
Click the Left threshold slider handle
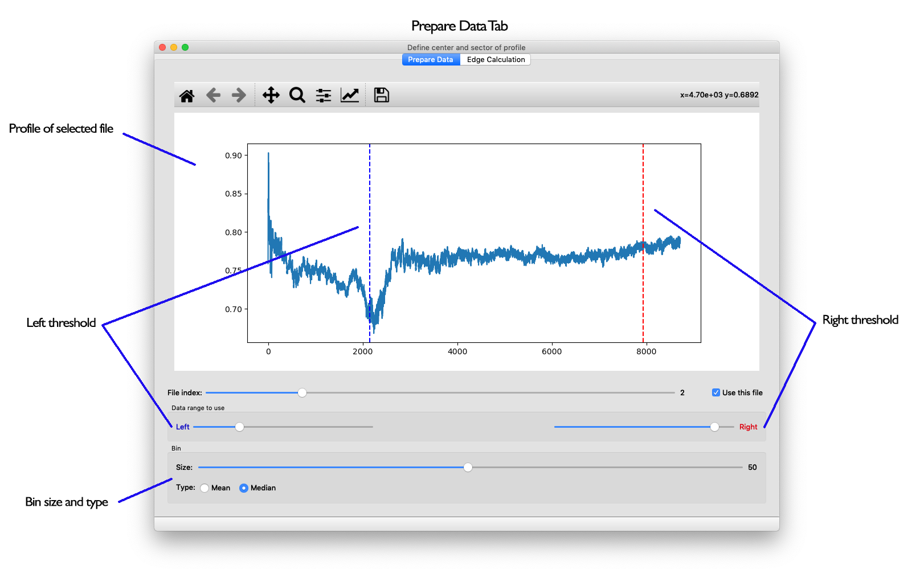pyautogui.click(x=240, y=427)
